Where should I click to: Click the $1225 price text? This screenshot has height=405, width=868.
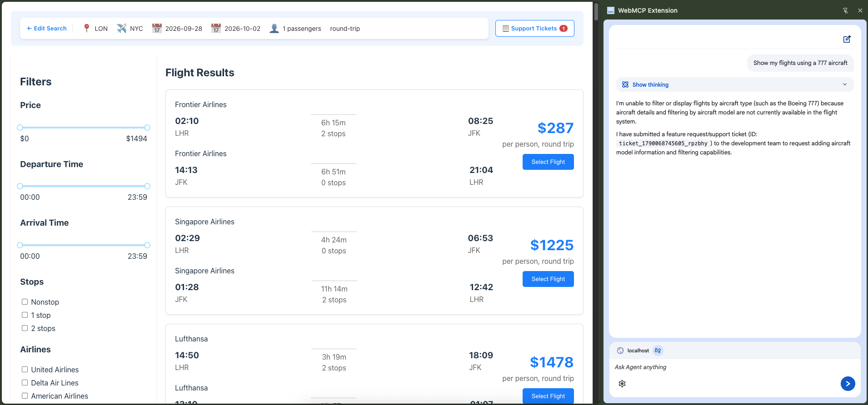(x=552, y=245)
